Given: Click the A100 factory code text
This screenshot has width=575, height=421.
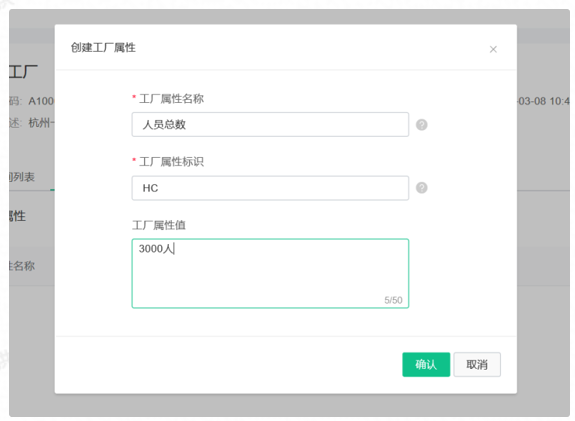Looking at the screenshot, I should [41, 101].
